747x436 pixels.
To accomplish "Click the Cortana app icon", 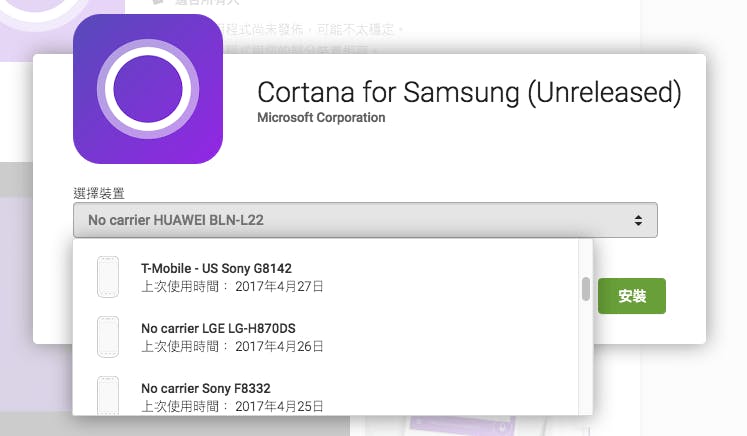I will (148, 89).
